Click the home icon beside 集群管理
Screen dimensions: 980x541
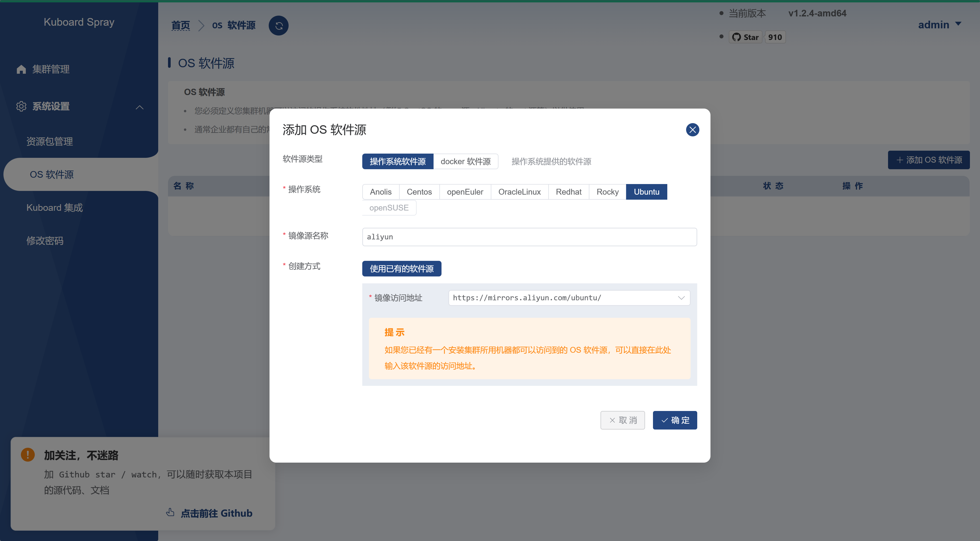pyautogui.click(x=21, y=69)
